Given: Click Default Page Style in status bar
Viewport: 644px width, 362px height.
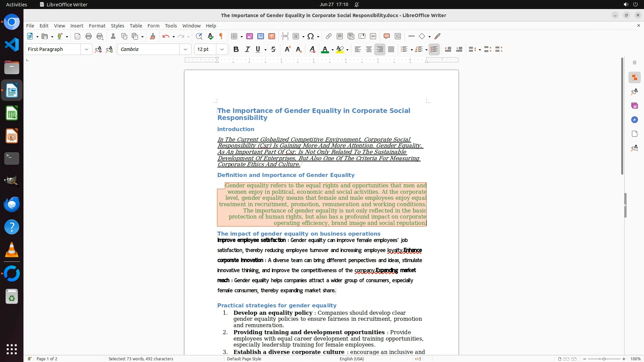Looking at the screenshot, I should tap(244, 359).
